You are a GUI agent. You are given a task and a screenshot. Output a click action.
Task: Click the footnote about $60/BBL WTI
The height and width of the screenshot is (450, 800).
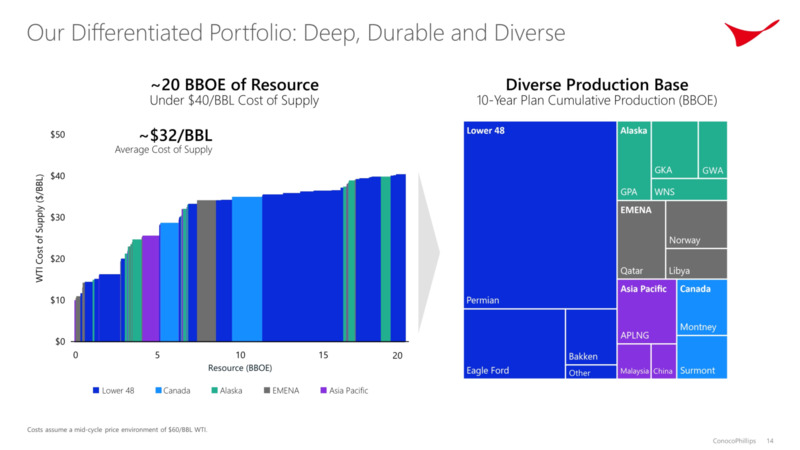click(117, 430)
